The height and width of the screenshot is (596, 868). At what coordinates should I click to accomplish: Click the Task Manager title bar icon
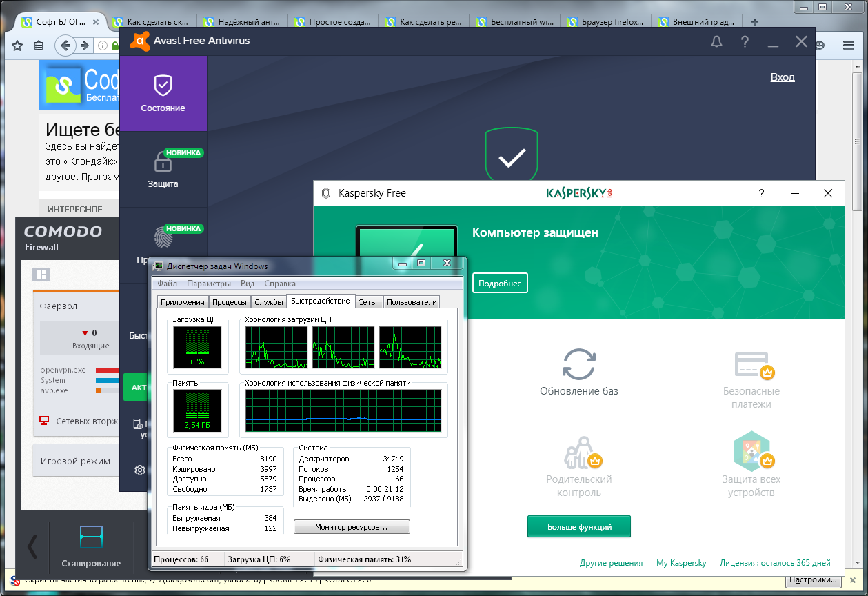click(159, 266)
